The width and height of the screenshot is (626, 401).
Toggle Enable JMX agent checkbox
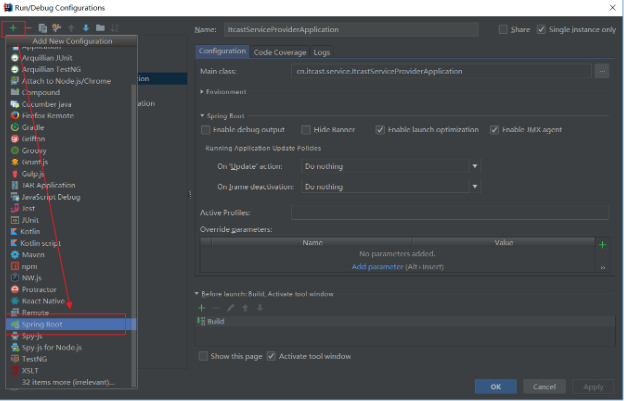point(494,130)
